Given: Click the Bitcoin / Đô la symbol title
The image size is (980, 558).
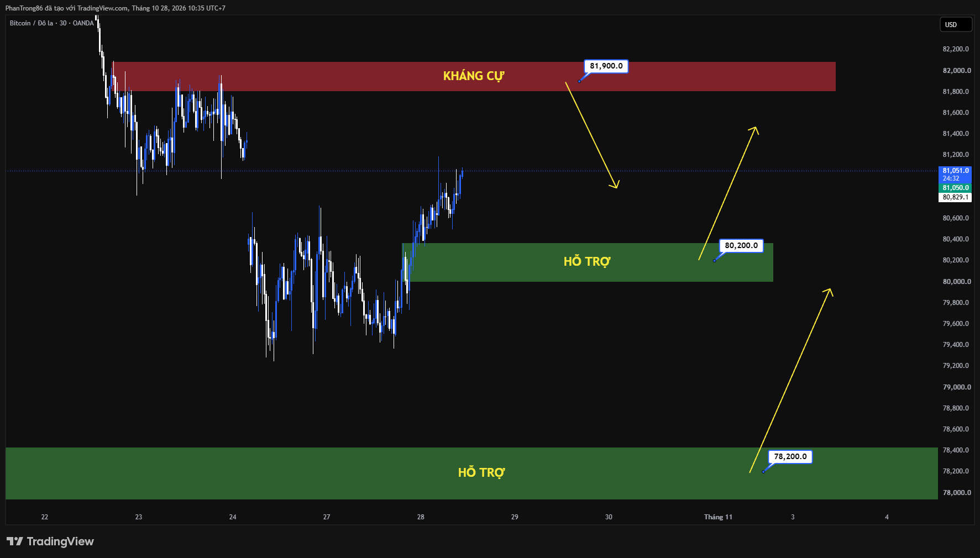Looking at the screenshot, I should (x=51, y=23).
